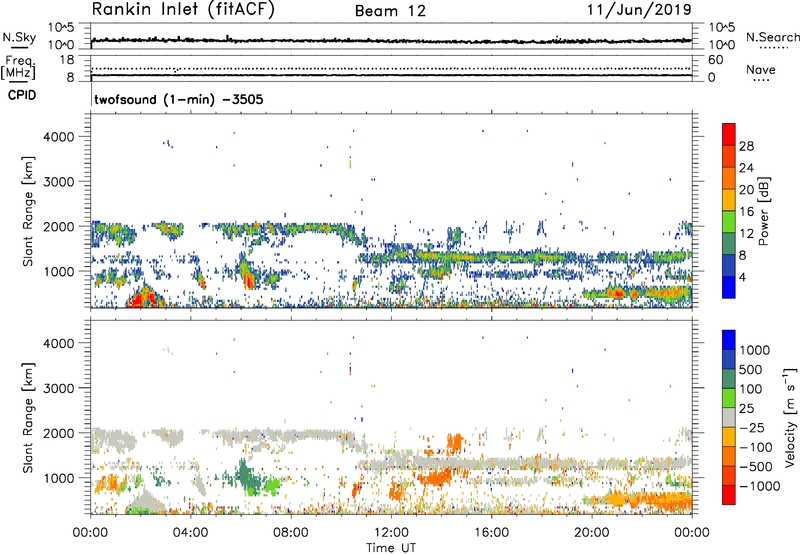Click the 'N.Search' legend label
Viewport: 800px width, 554px height.
[x=773, y=37]
